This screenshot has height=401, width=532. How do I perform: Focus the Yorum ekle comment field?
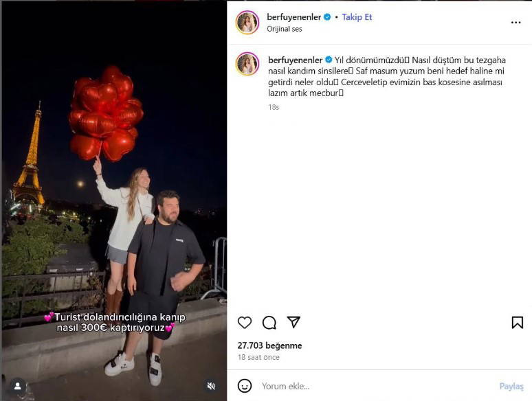point(377,386)
